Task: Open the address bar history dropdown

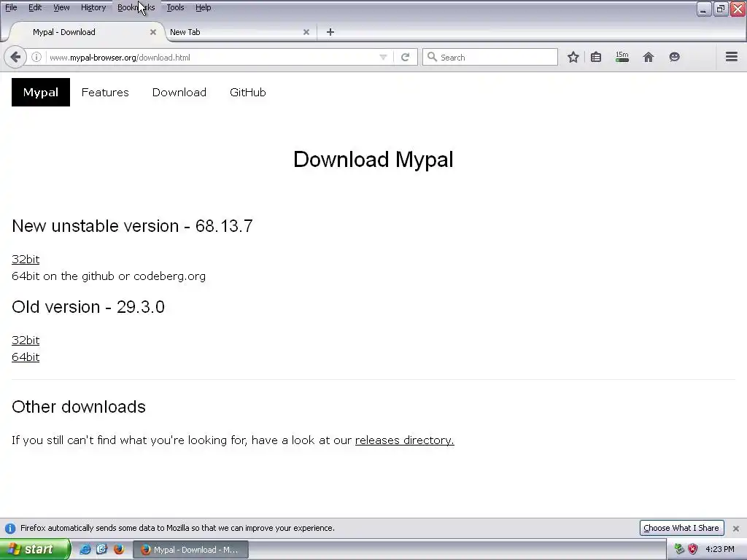Action: point(383,57)
